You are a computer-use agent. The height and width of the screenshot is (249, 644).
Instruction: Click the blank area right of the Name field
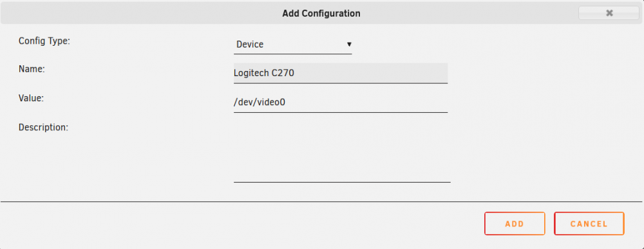[x=542, y=74]
